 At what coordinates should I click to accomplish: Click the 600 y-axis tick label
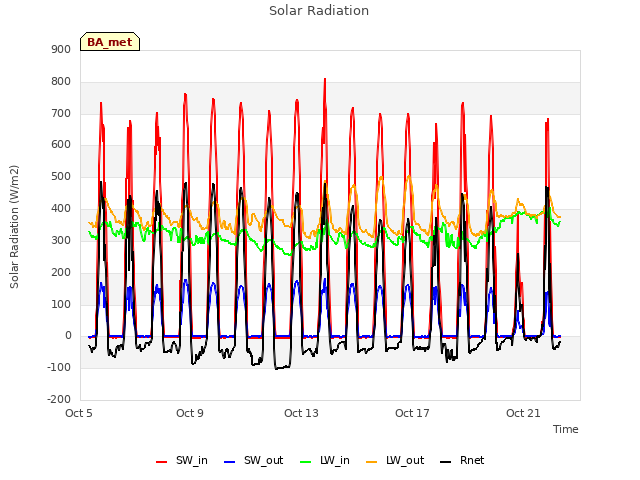pyautogui.click(x=61, y=144)
